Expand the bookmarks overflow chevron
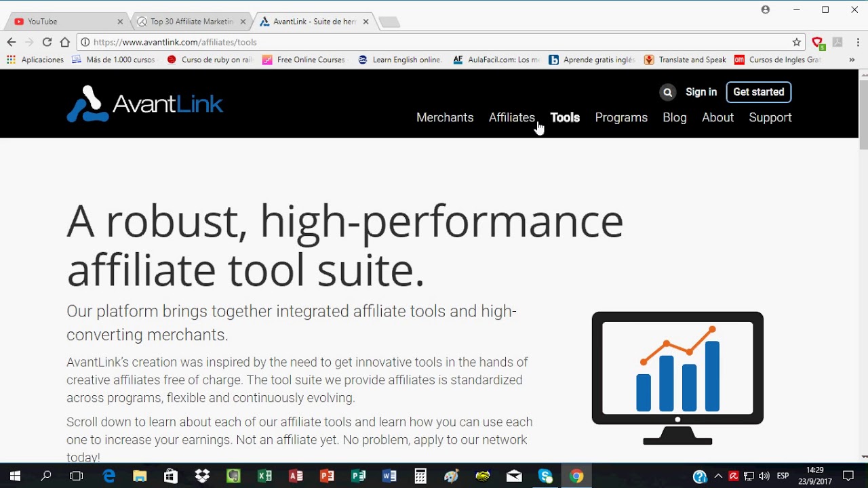This screenshot has width=868, height=488. click(x=852, y=60)
